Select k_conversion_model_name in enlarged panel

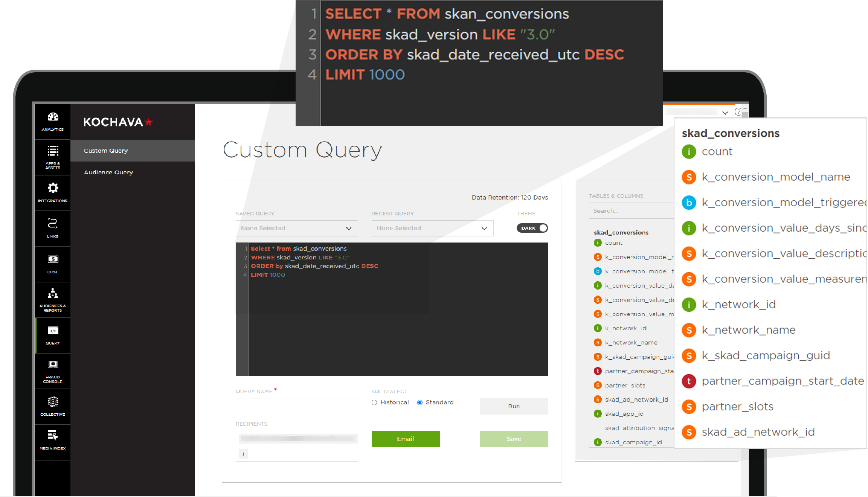tap(776, 177)
